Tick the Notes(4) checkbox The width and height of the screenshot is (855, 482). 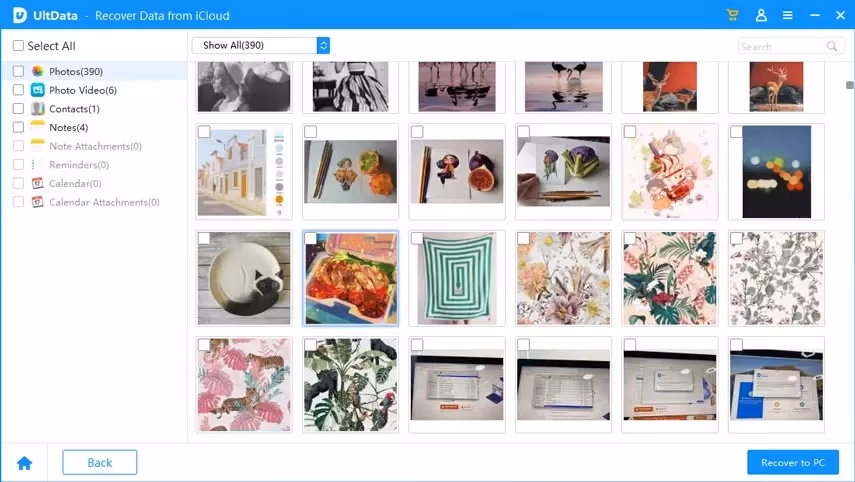[x=18, y=127]
